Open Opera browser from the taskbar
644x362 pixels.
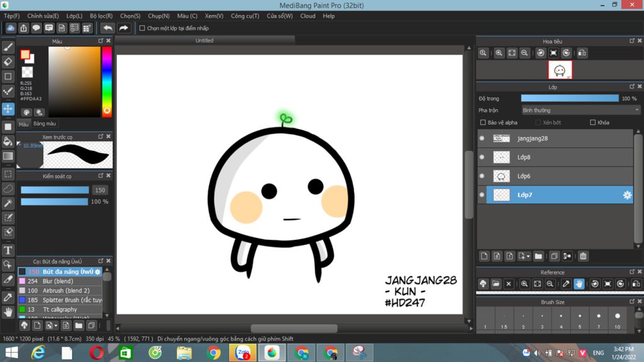[x=96, y=353]
